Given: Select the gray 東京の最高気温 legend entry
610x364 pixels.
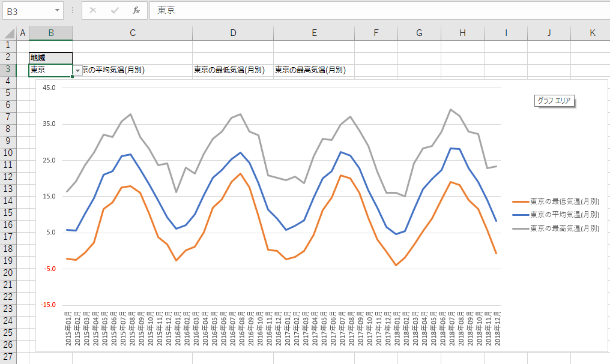Looking at the screenshot, I should 564,228.
